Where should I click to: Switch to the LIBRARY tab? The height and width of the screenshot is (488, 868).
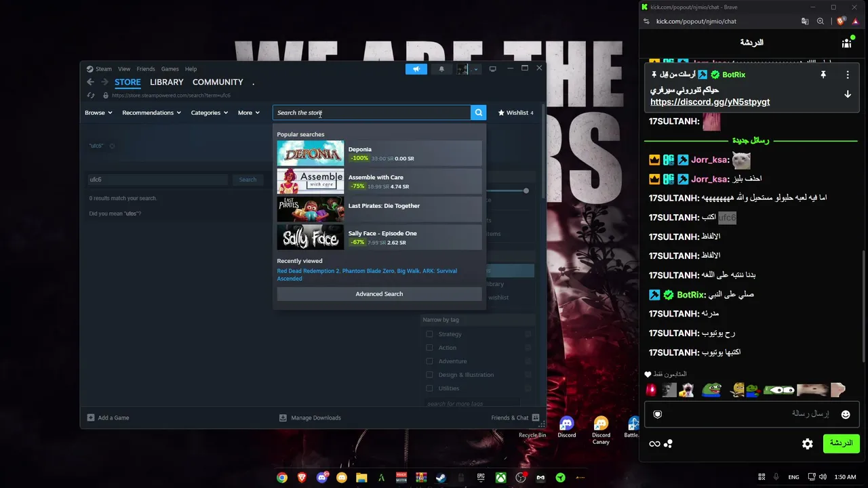pyautogui.click(x=167, y=82)
